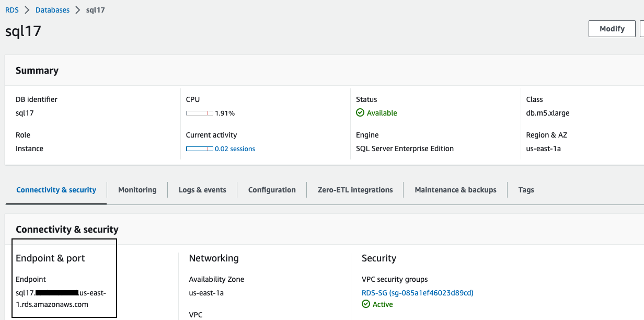644x320 pixels.
Task: Click the green Available status check icon
Action: (360, 113)
